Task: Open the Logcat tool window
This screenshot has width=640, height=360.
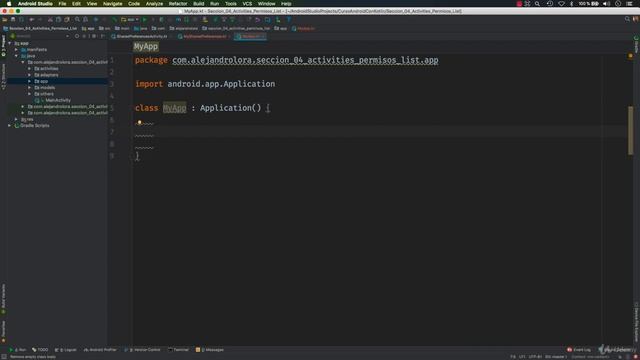Action: [65, 350]
